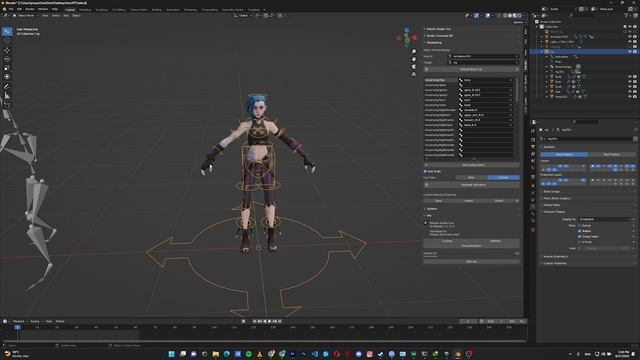The image size is (640, 360).
Task: Select the Transform tool
Action: [x=7, y=77]
